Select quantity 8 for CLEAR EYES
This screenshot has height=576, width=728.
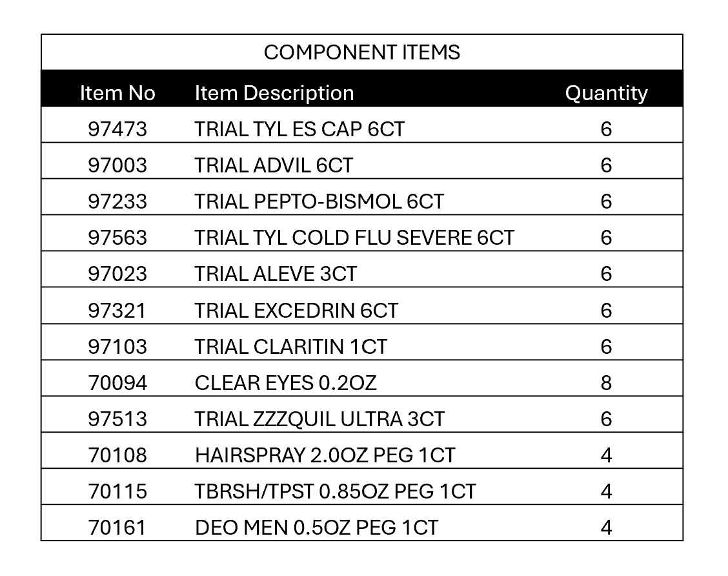606,383
